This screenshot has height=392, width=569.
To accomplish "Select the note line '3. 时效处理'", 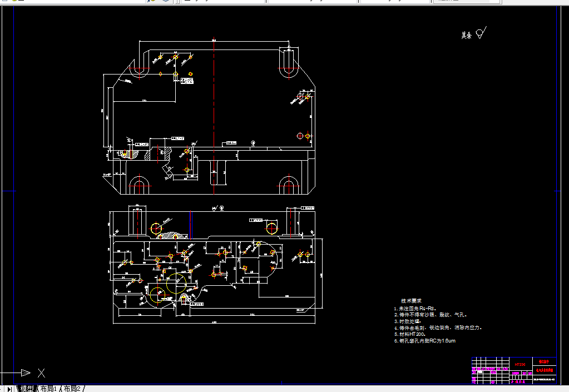I will [408, 321].
